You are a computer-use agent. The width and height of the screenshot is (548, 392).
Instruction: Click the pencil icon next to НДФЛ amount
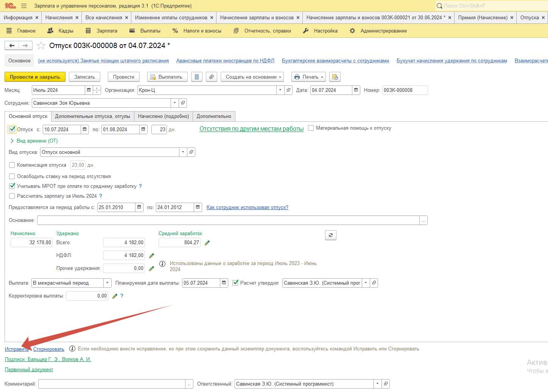152,256
